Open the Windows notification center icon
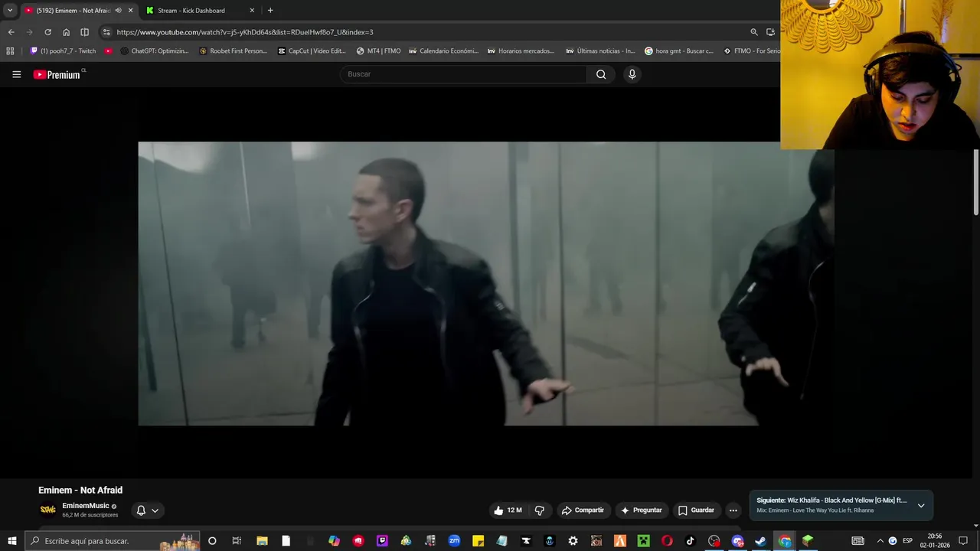Viewport: 980px width, 551px height. pos(963,541)
